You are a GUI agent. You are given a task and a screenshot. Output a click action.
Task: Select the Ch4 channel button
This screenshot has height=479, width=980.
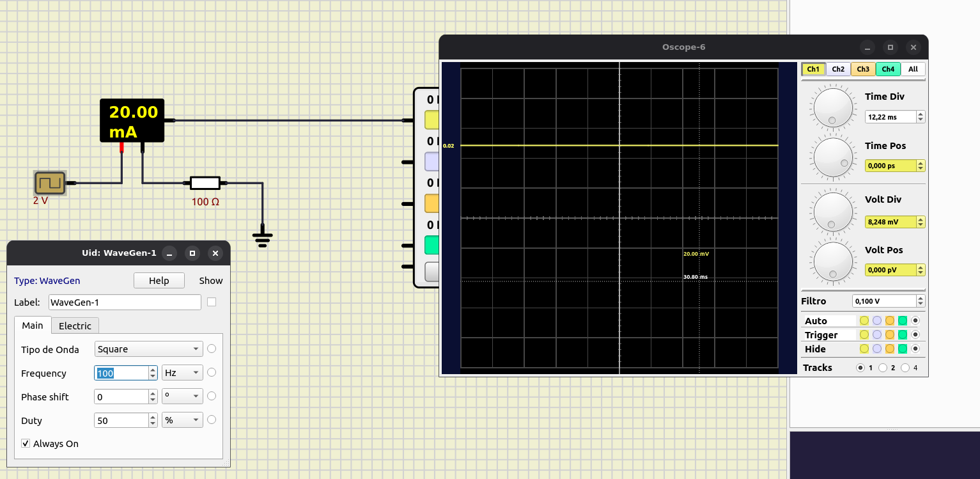(x=888, y=68)
